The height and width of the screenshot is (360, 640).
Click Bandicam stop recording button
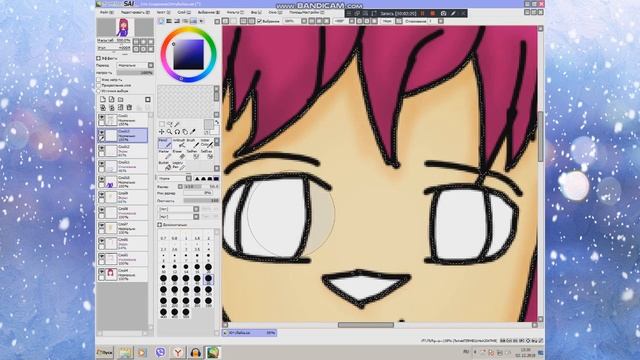point(433,13)
